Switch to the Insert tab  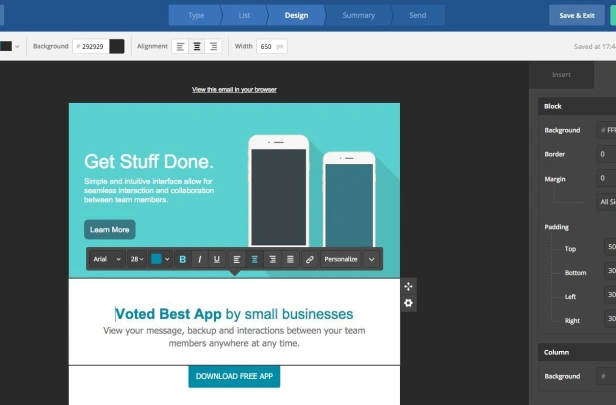click(561, 75)
